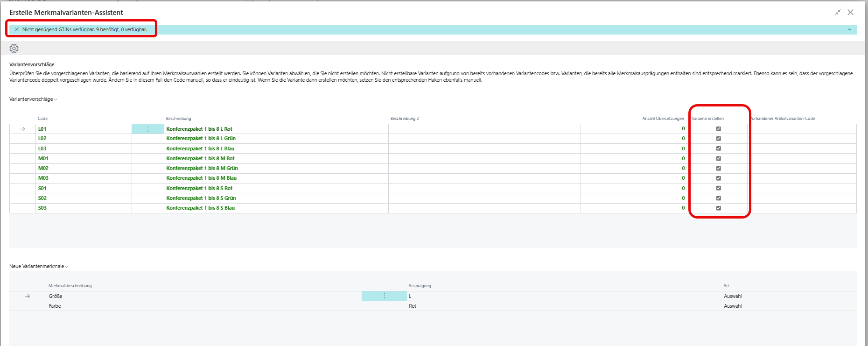Sort by the Code column header
868x346 pixels.
click(x=43, y=119)
